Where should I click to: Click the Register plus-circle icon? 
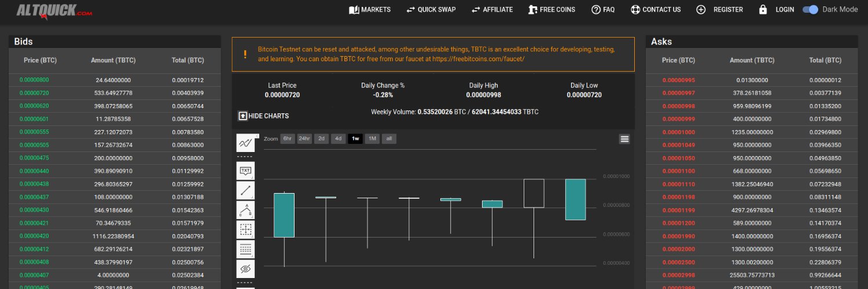tap(701, 10)
